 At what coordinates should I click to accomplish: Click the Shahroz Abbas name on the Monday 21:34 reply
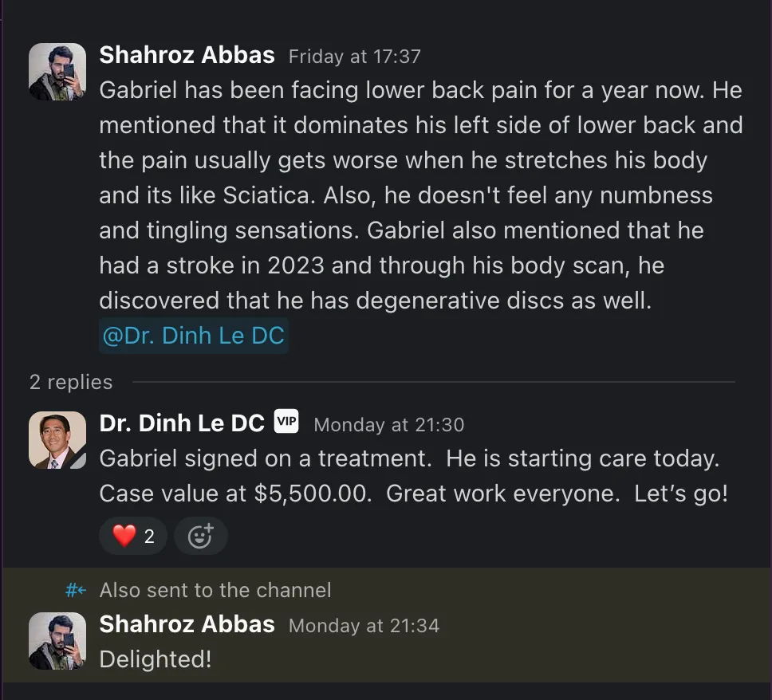tap(187, 624)
